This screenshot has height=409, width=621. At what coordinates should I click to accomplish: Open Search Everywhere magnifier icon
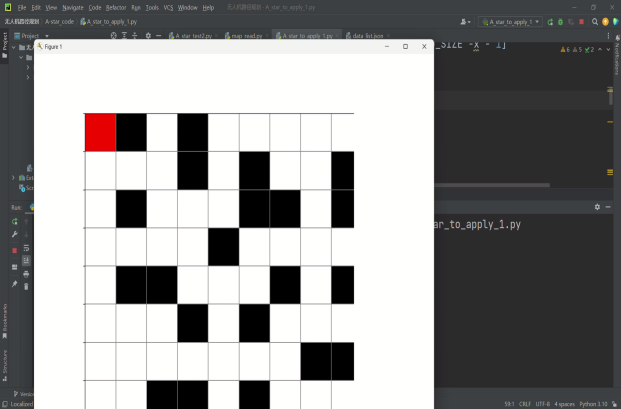pyautogui.click(x=594, y=21)
